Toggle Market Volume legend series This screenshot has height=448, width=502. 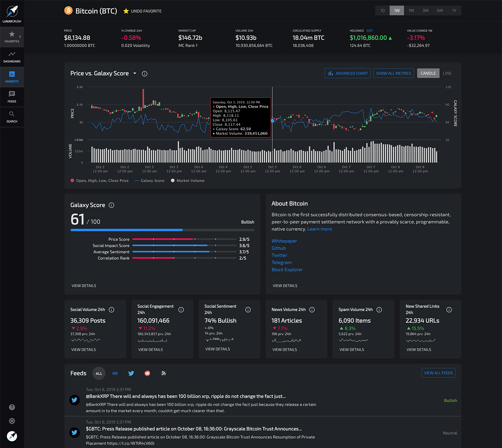point(188,181)
